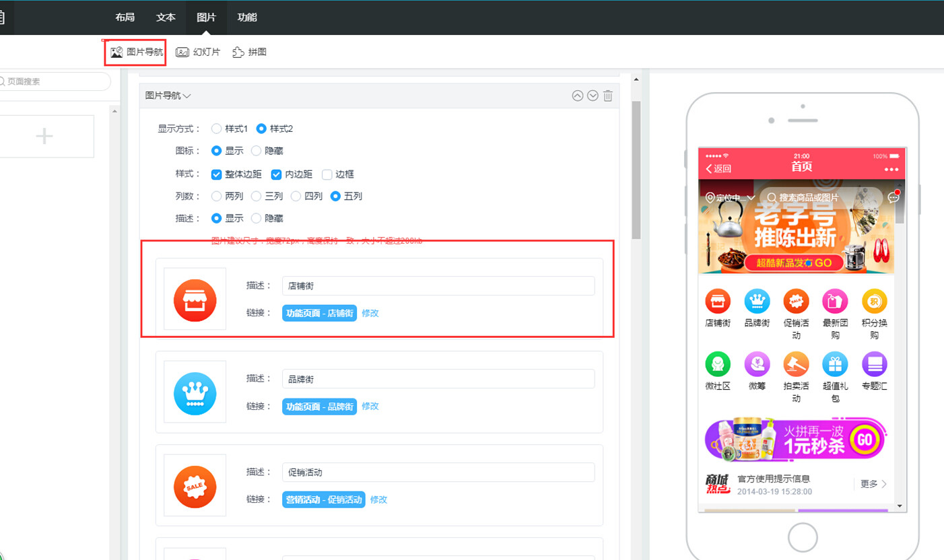The width and height of the screenshot is (944, 560).
Task: Choose 五列 column count
Action: (346, 197)
